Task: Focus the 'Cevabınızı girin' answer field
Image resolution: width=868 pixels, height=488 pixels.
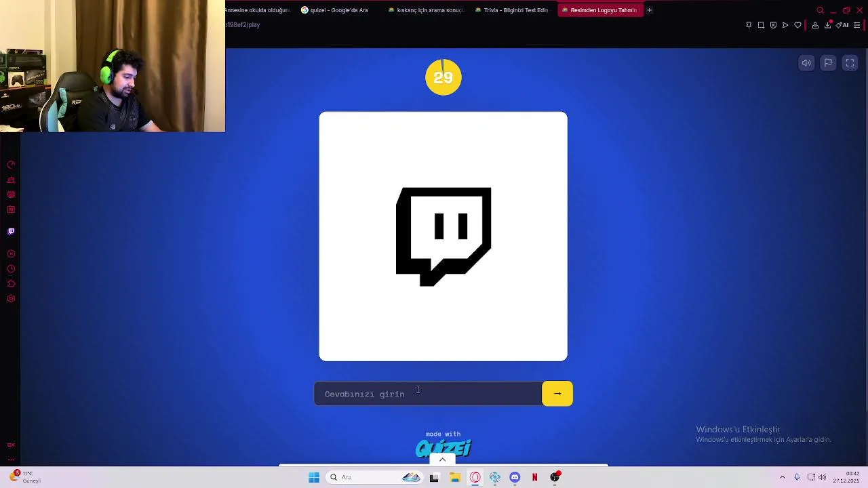Action: (428, 394)
